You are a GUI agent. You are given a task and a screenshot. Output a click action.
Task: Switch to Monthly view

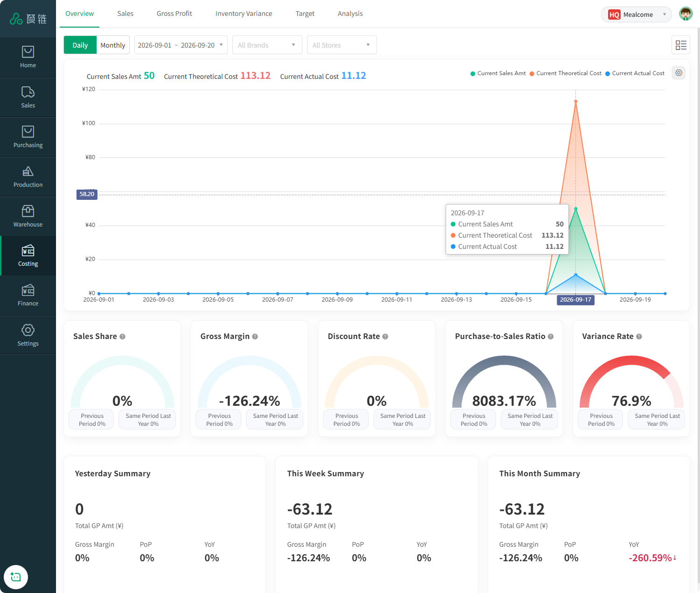click(x=113, y=45)
